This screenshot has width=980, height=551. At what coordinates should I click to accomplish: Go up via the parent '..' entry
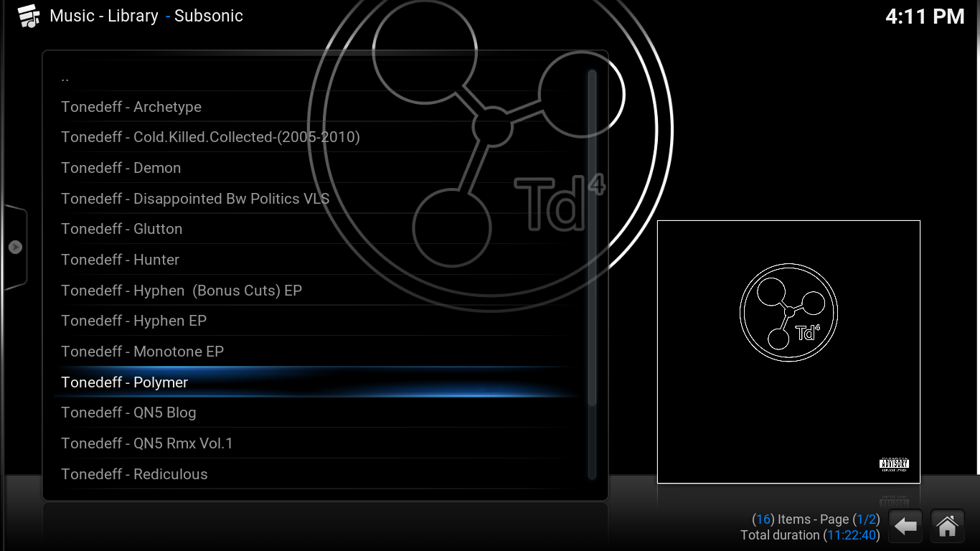65,77
